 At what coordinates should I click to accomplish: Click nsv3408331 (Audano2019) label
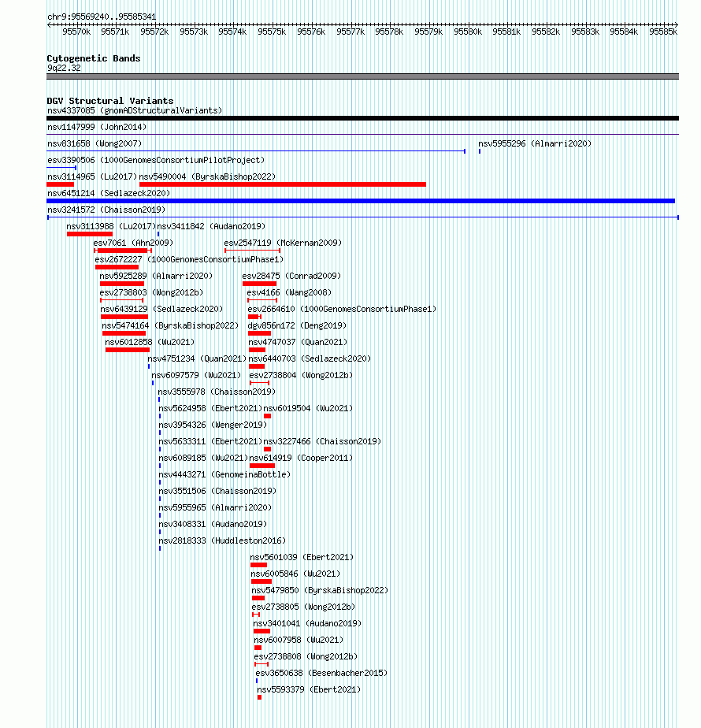[213, 524]
